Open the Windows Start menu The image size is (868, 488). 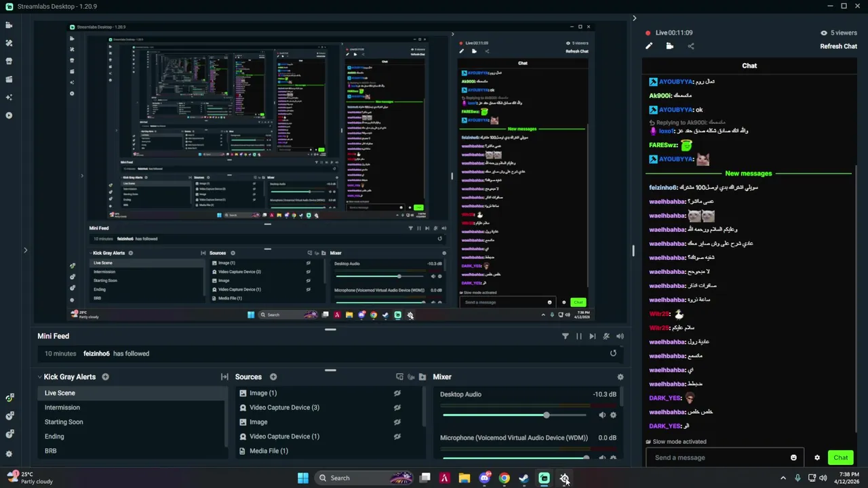click(x=303, y=478)
